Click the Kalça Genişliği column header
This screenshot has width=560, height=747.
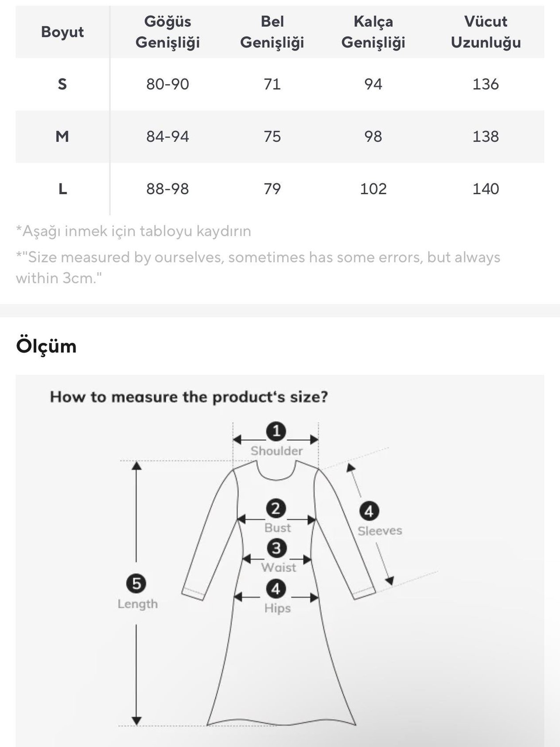(373, 32)
